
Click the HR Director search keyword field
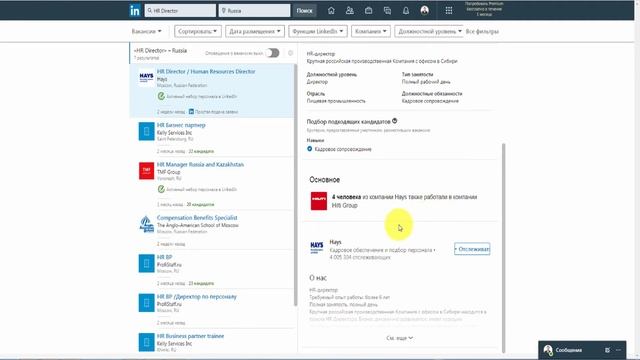(180, 11)
